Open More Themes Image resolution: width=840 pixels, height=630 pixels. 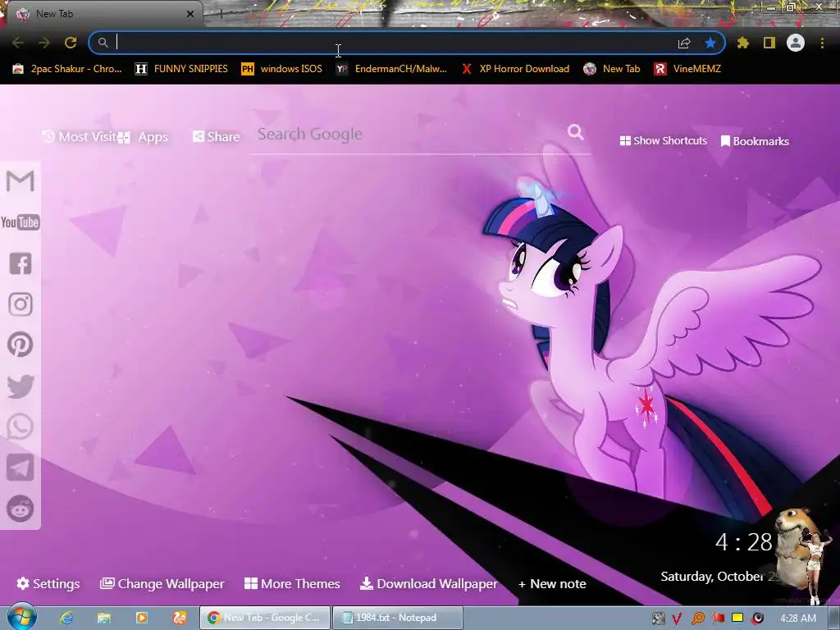(292, 583)
